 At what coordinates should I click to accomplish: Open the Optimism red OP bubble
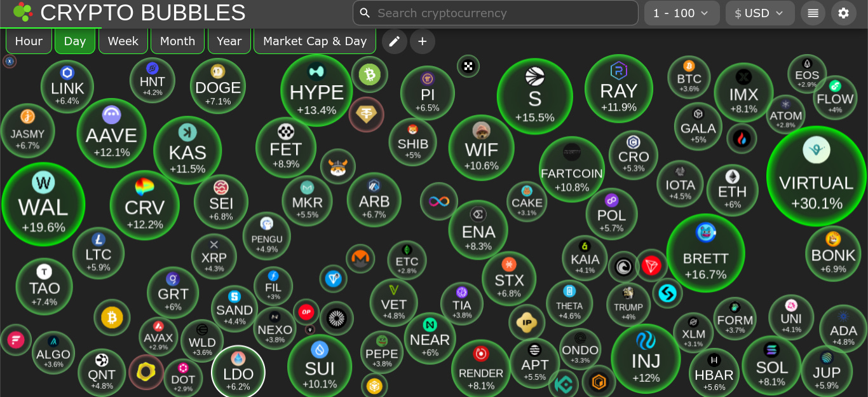click(306, 312)
